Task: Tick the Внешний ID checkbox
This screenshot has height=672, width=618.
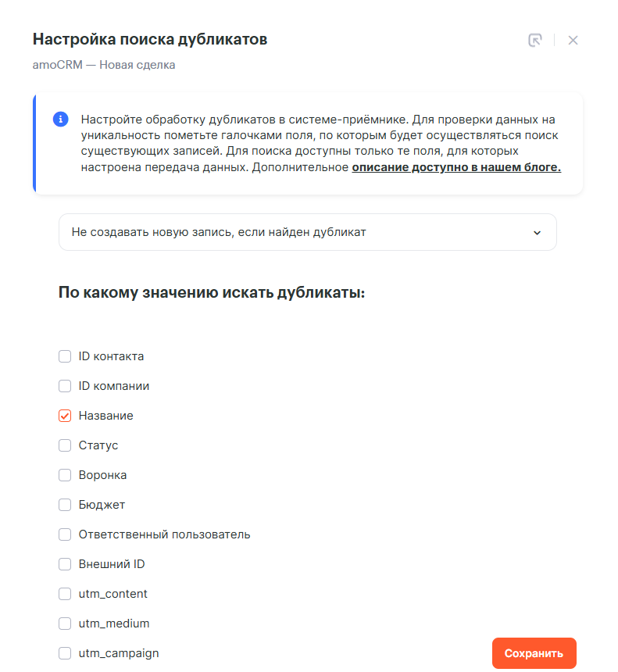Action: tap(65, 564)
